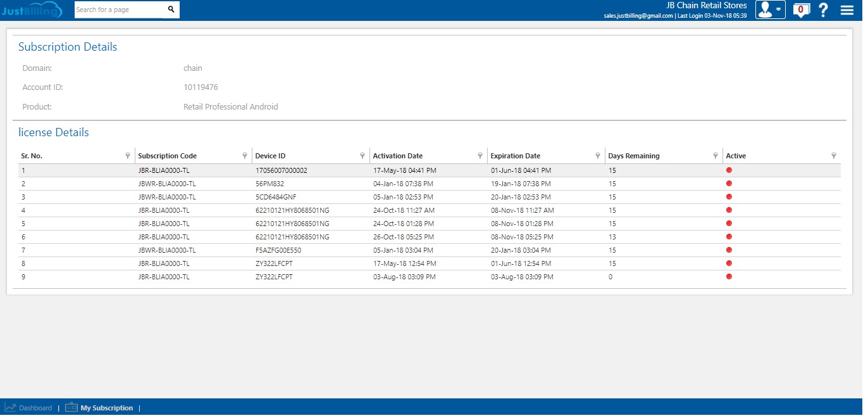Sort by Subscription Code header

click(167, 156)
